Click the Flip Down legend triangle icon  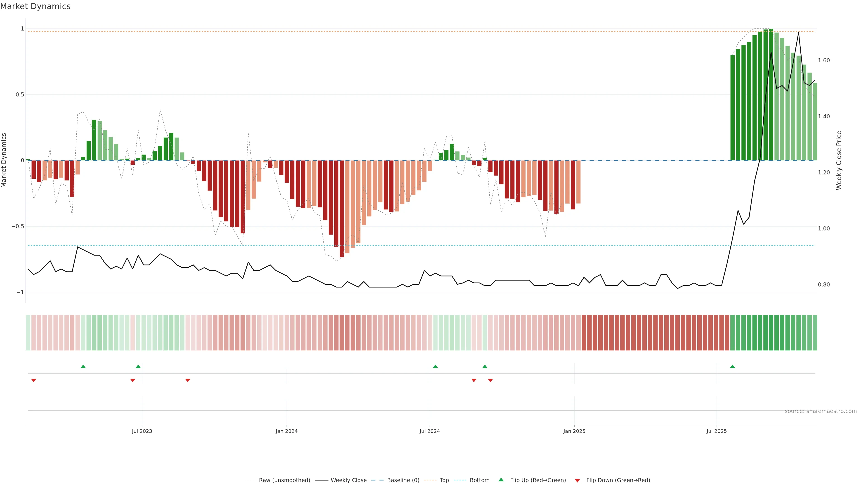pos(577,480)
